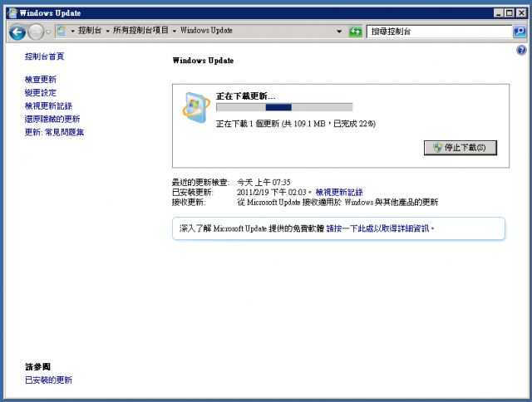Click the green Refresh button
Image resolution: width=532 pixels, height=402 pixels.
pyautogui.click(x=355, y=32)
